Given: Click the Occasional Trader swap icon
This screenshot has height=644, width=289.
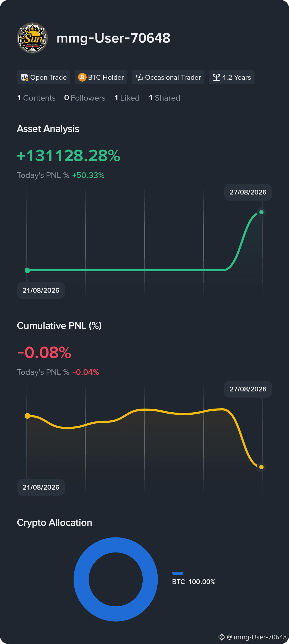Looking at the screenshot, I should coord(139,77).
